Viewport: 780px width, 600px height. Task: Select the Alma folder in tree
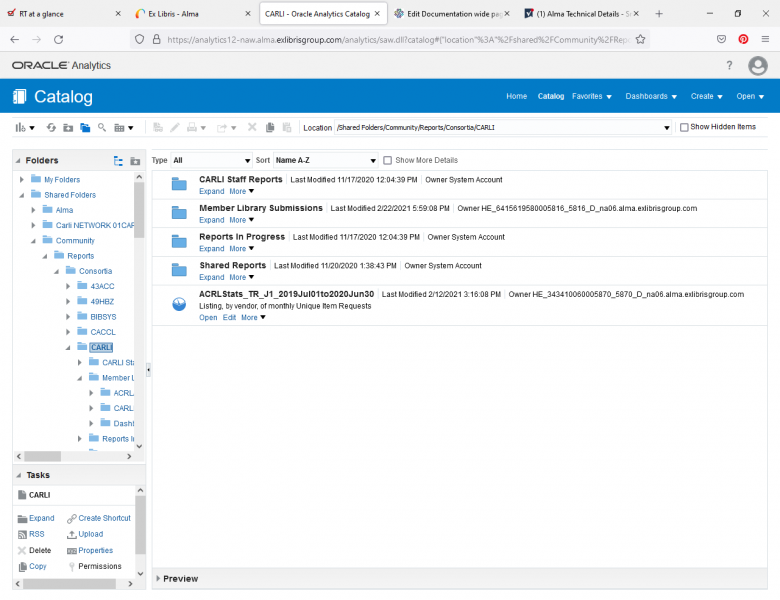pos(64,210)
